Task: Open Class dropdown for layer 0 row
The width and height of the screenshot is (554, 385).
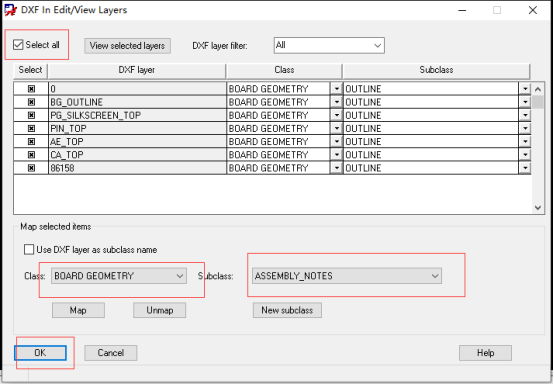Action: click(336, 89)
